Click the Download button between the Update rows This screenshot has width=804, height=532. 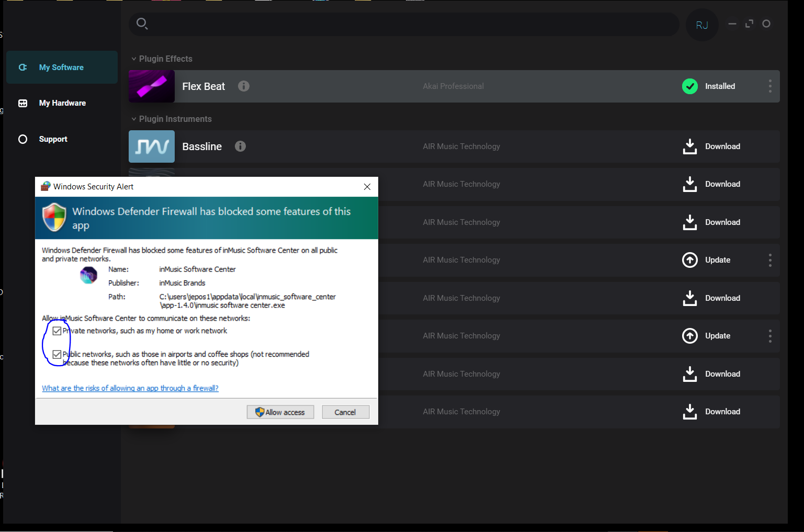click(711, 298)
